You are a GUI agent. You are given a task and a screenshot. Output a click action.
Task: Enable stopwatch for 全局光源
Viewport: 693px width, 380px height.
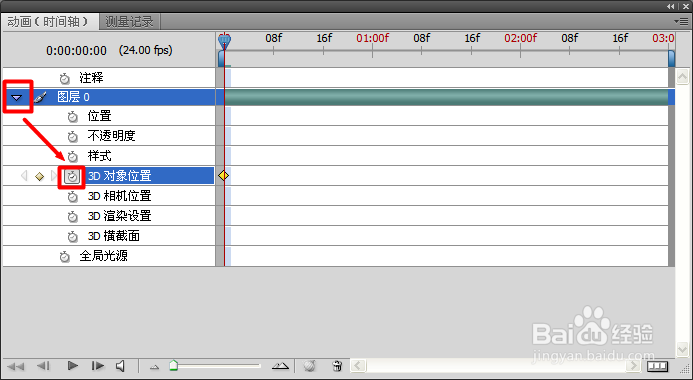(x=65, y=256)
